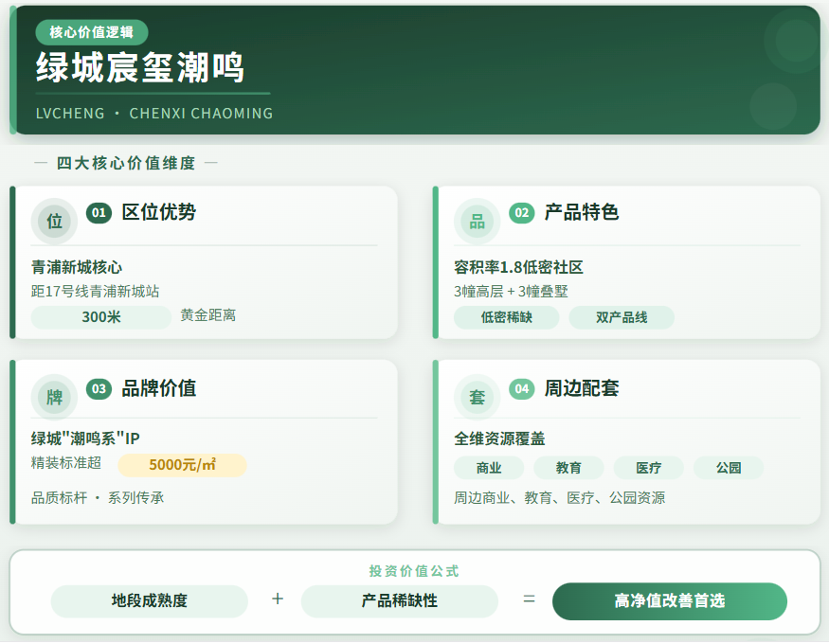Click the plus sign in formula
Screen dimensions: 829x644
coord(278,599)
